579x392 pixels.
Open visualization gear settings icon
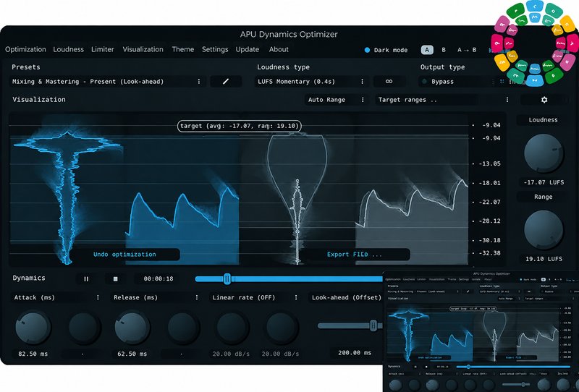[544, 100]
